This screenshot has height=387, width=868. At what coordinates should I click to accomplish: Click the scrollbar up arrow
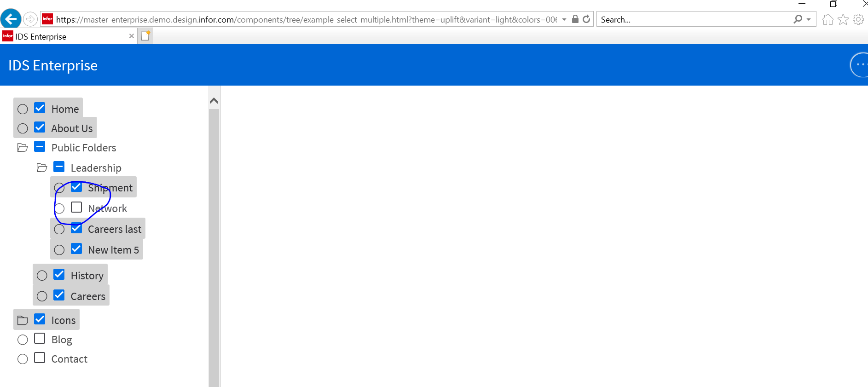point(214,100)
